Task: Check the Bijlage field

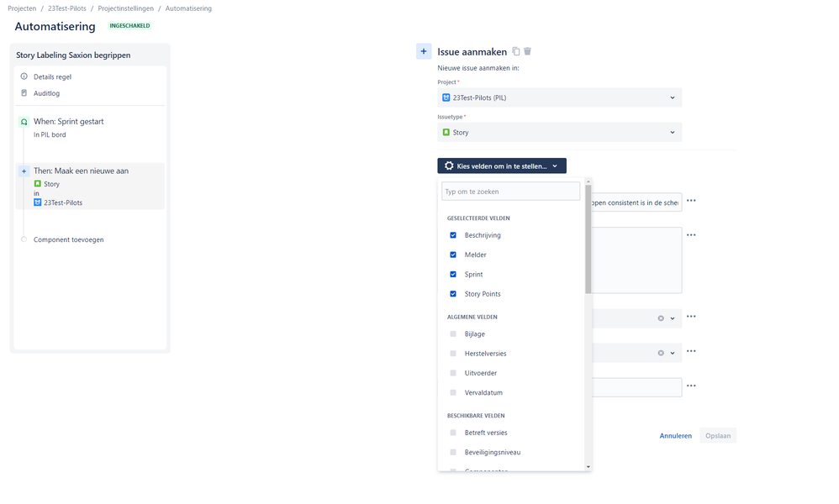Action: (453, 334)
